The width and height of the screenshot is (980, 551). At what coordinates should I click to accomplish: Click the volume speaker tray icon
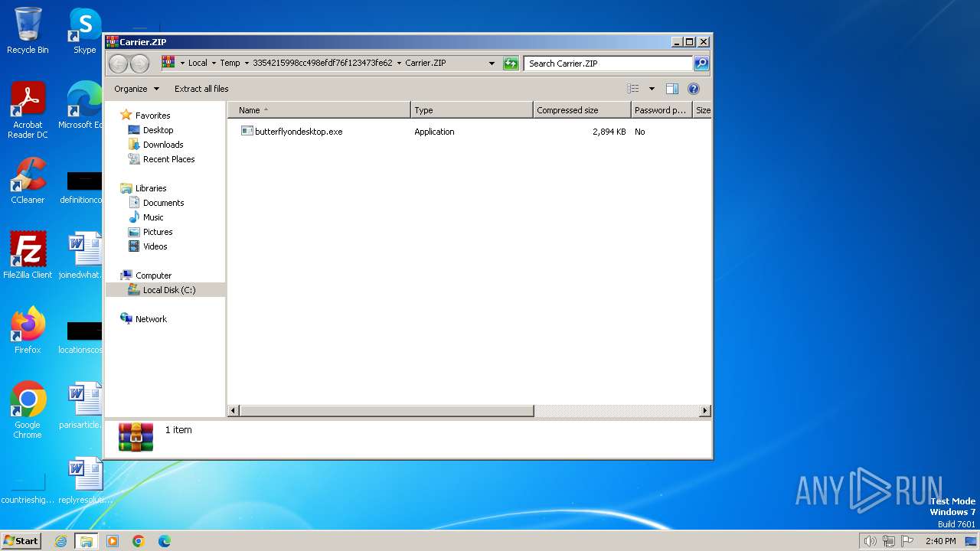point(871,541)
